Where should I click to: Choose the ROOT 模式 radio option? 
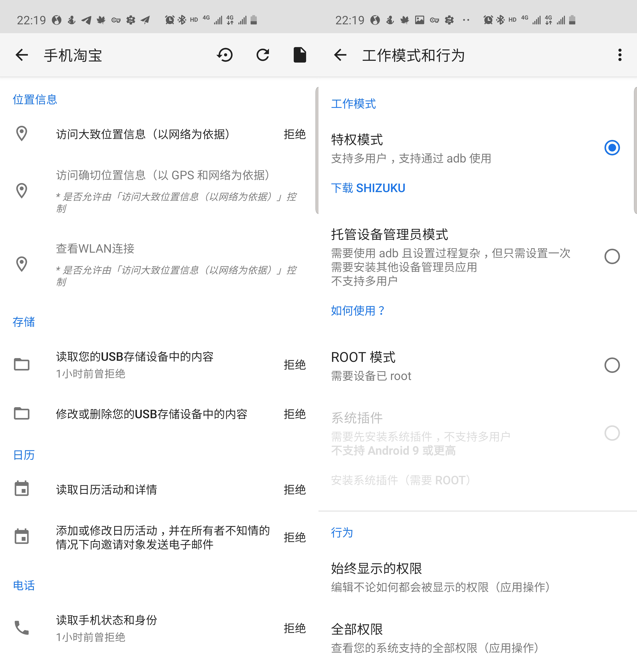(612, 365)
